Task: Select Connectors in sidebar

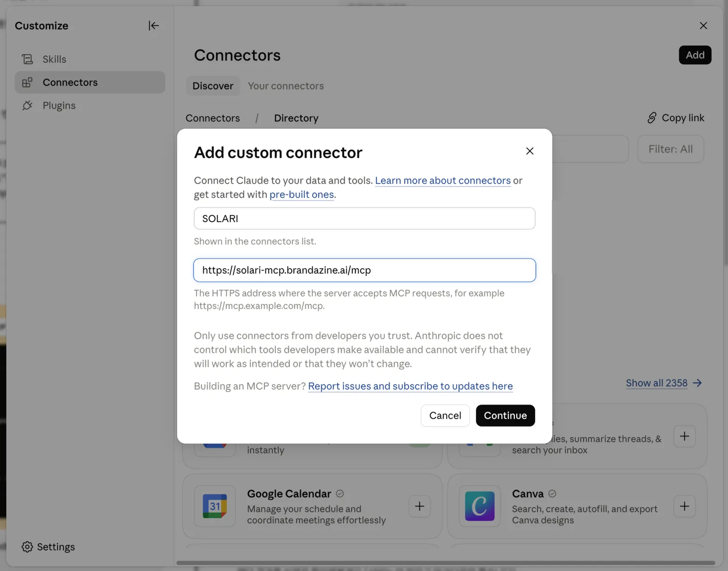Action: click(x=90, y=82)
